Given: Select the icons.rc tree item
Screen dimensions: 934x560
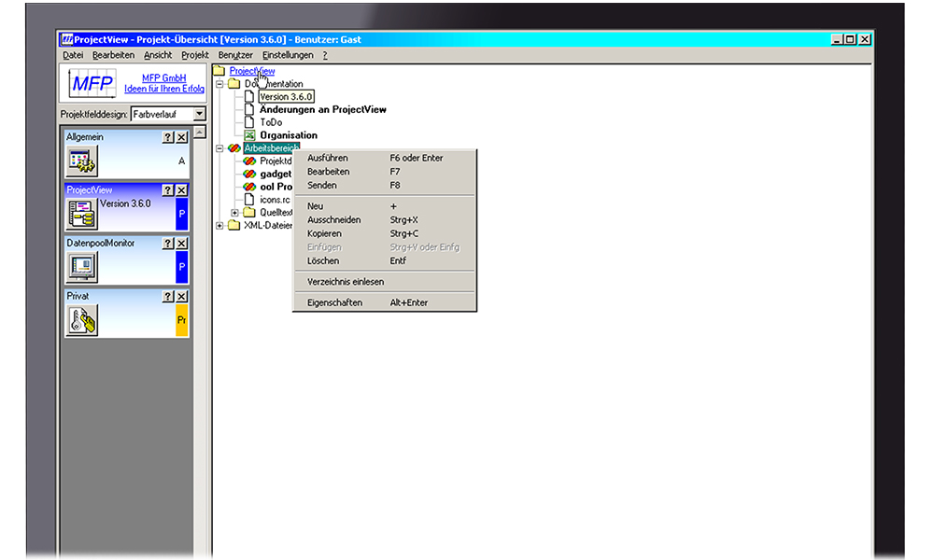Looking at the screenshot, I should tap(276, 200).
